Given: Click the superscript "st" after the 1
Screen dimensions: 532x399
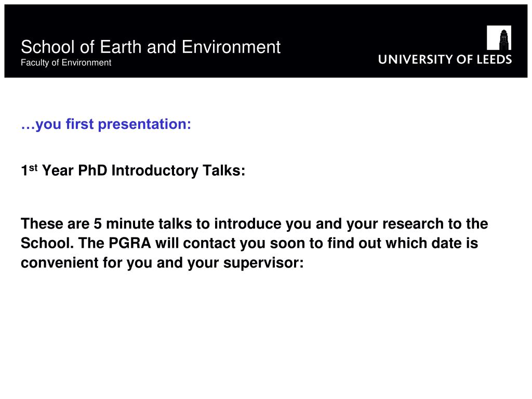Looking at the screenshot, I should tap(33, 168).
